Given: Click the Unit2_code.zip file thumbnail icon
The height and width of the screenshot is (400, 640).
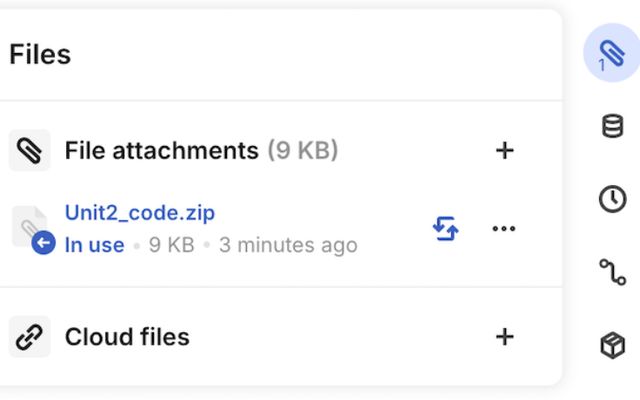Looking at the screenshot, I should click(27, 224).
